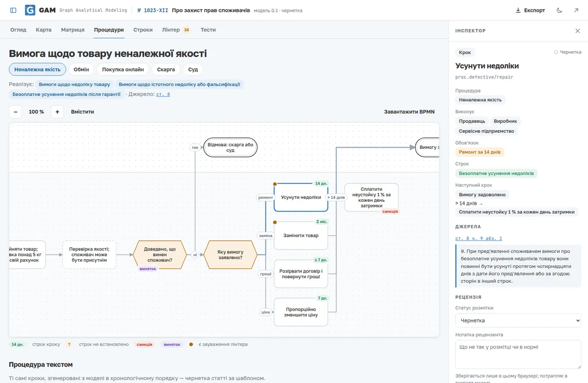Zoom in with the plus button

[57, 112]
